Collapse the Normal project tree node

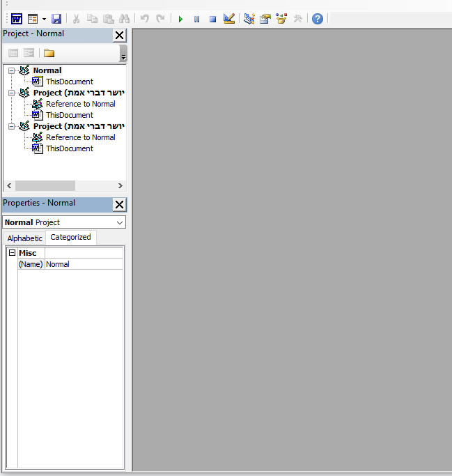(12, 70)
